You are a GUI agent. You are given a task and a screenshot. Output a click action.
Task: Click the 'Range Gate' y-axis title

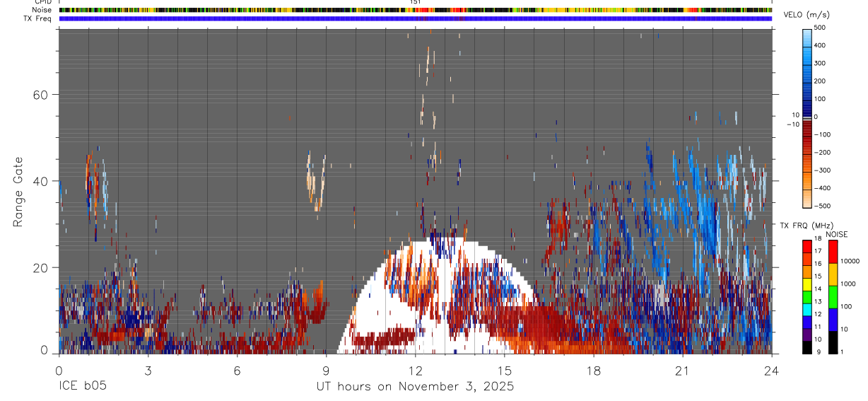18,191
